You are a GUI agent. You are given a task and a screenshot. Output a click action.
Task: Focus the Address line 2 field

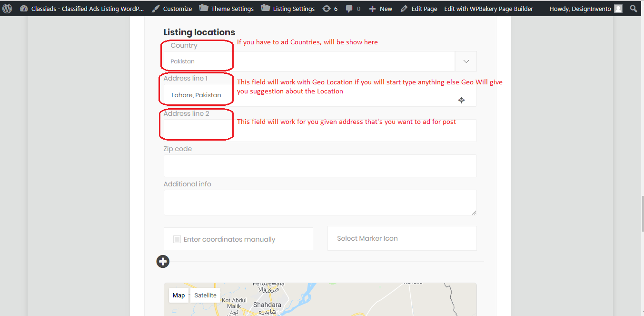(x=320, y=130)
